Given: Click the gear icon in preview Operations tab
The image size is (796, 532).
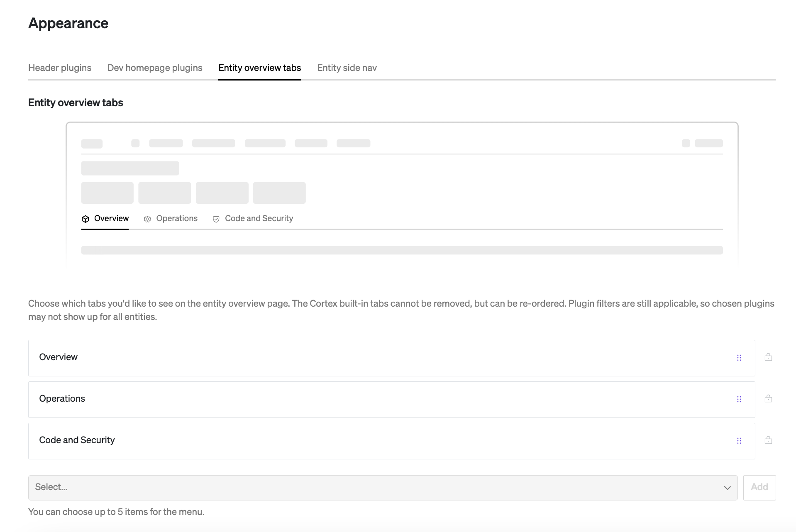Looking at the screenshot, I should click(147, 219).
